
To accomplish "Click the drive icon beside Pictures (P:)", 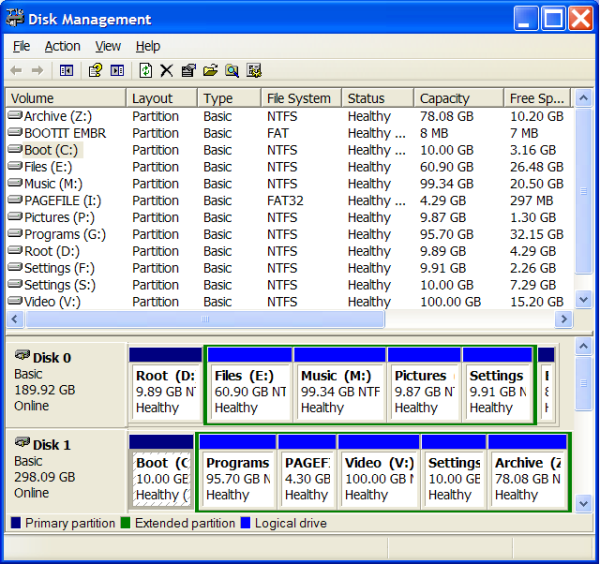I will (x=15, y=216).
